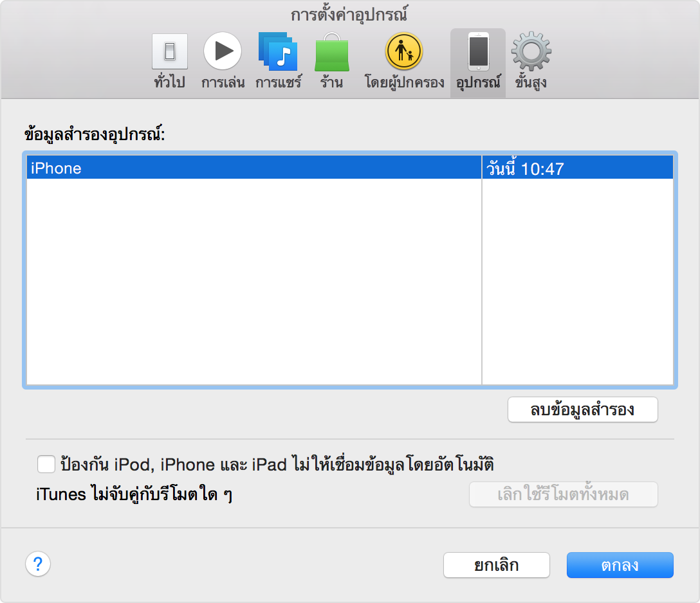The height and width of the screenshot is (603, 700).
Task: Open โดยผู้ปกครอง (Parental) yellow icon
Action: click(403, 52)
